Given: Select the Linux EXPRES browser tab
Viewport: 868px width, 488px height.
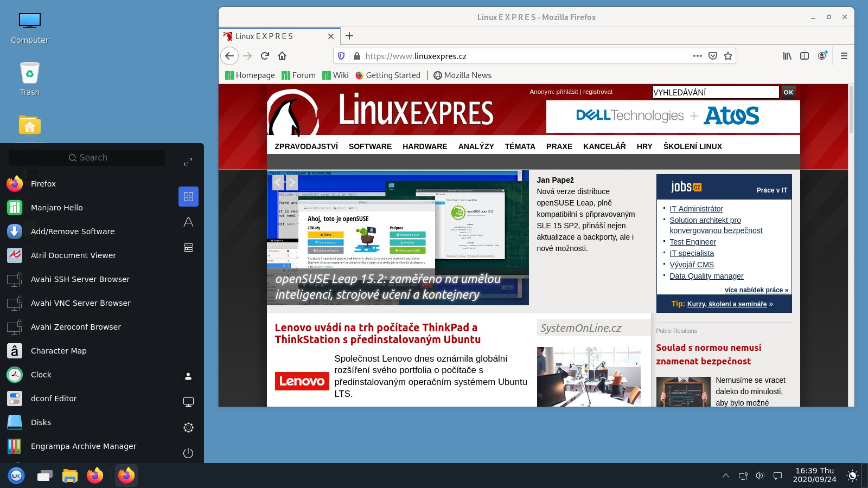Looking at the screenshot, I should (x=279, y=36).
